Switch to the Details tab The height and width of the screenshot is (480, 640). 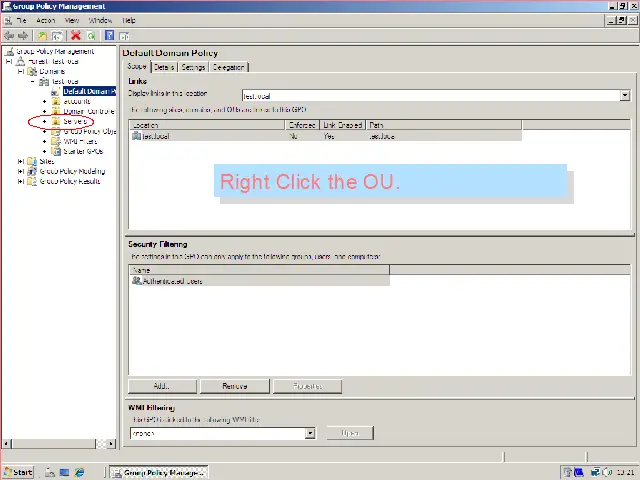(x=165, y=67)
